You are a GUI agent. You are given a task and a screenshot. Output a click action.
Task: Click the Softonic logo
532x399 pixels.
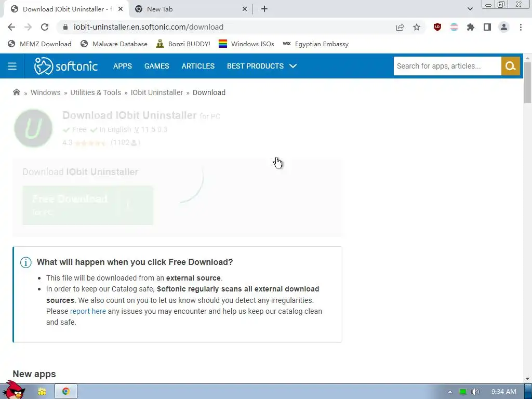66,66
